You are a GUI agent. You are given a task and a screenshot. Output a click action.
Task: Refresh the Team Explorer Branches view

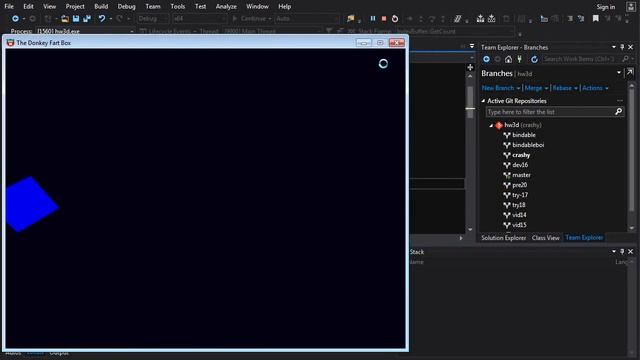(x=534, y=59)
